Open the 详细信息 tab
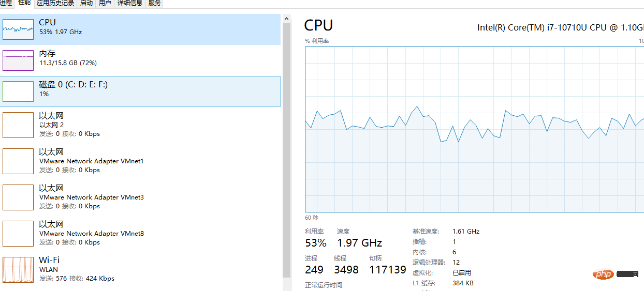The height and width of the screenshot is (291, 644). coord(129,3)
